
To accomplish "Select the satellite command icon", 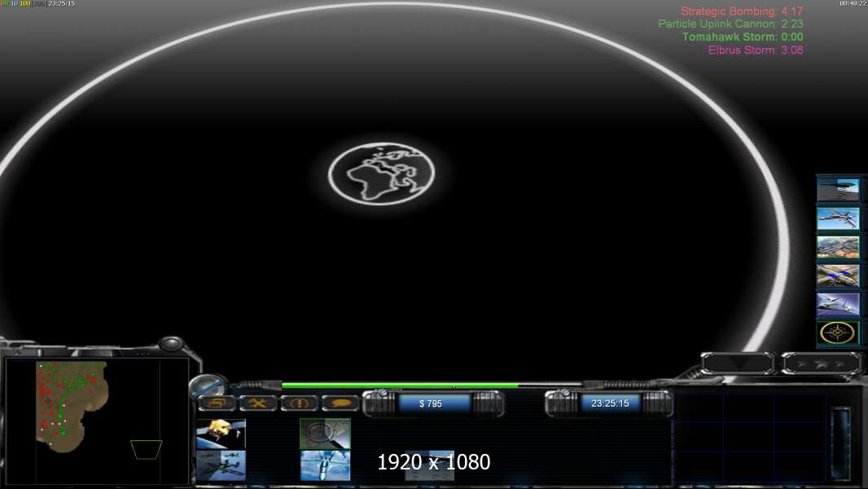I will (221, 434).
